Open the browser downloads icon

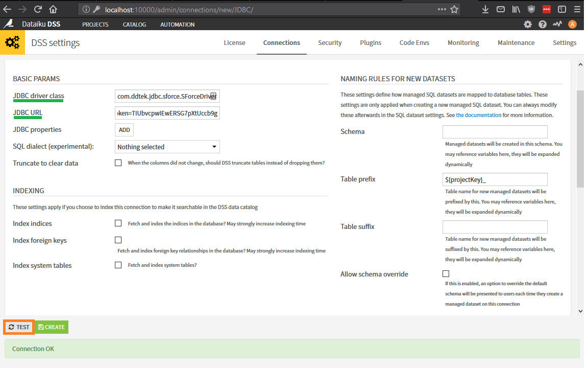(485, 9)
